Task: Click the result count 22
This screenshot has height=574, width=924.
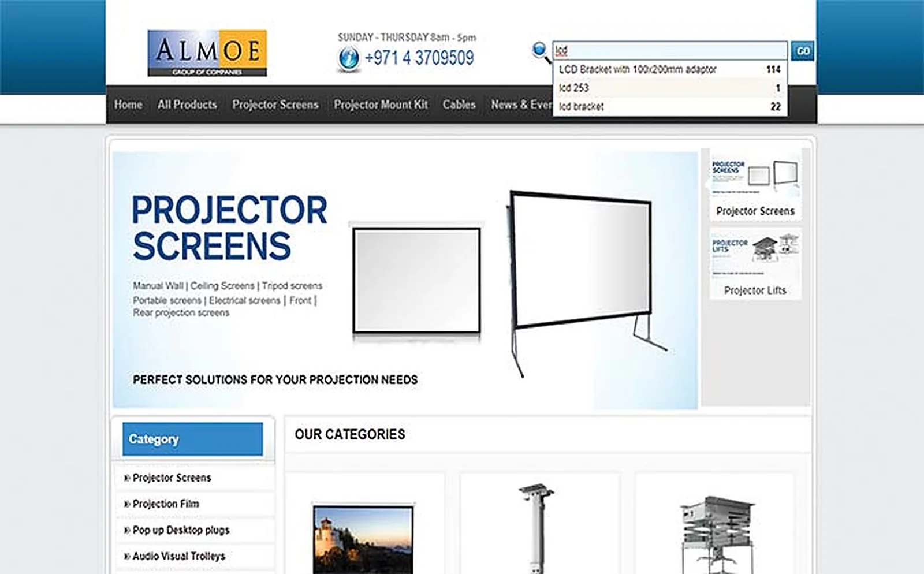Action: tap(776, 106)
